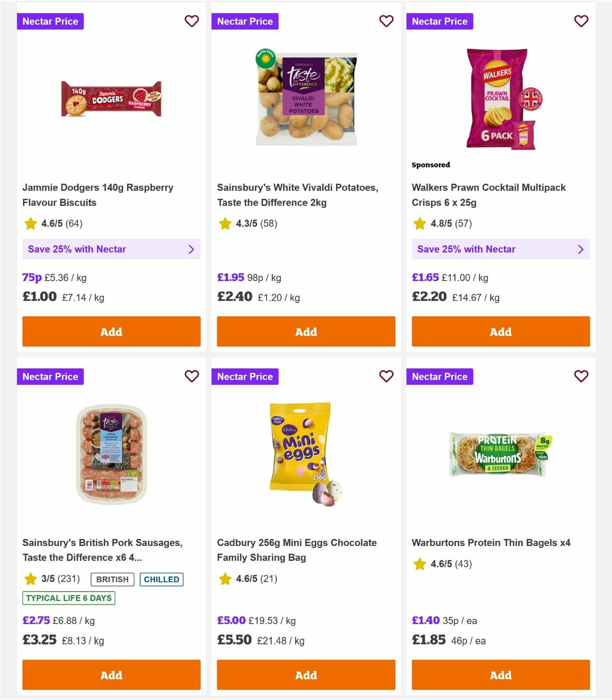Image resolution: width=612 pixels, height=700 pixels.
Task: Open the Save 25% with Nectar chevron on Walkers
Action: (x=580, y=249)
